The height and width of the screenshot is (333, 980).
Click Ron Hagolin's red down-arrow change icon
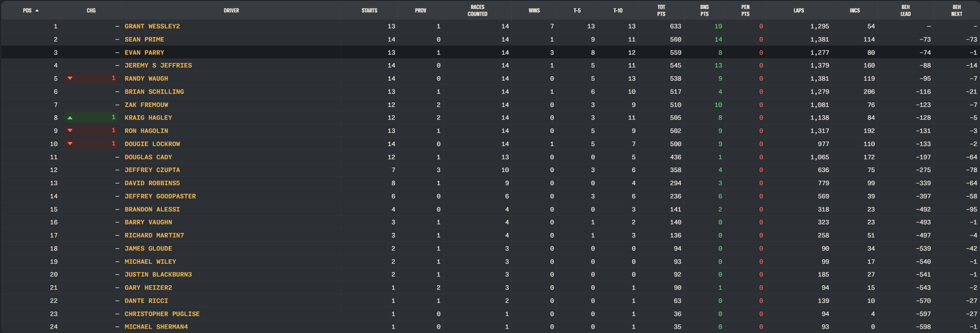point(70,131)
